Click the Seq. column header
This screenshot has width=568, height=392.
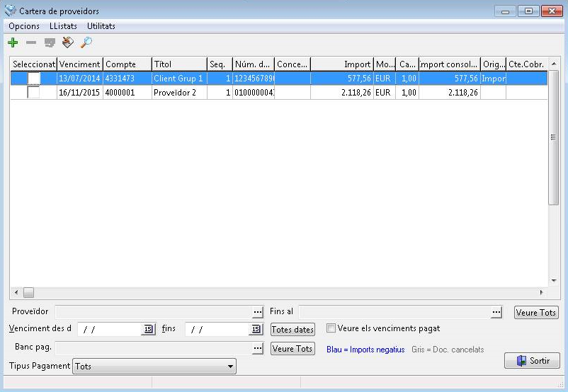pyautogui.click(x=220, y=64)
